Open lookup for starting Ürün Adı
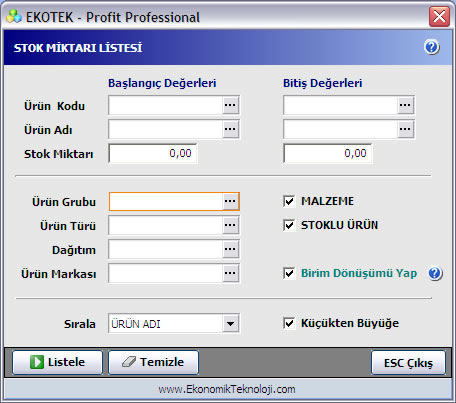456x403 pixels. [230, 129]
